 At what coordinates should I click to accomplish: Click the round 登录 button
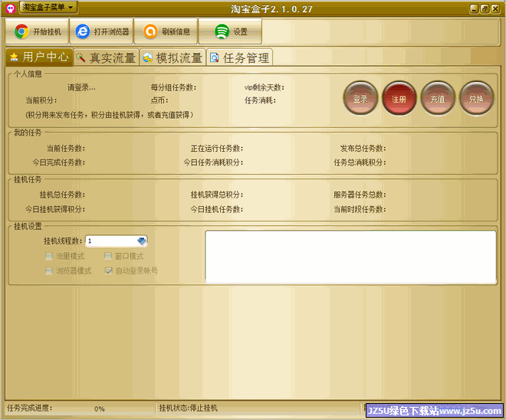(360, 98)
